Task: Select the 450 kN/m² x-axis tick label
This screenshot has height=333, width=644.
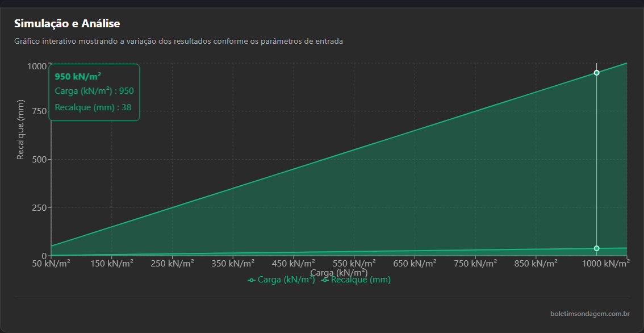Action: pos(293,263)
